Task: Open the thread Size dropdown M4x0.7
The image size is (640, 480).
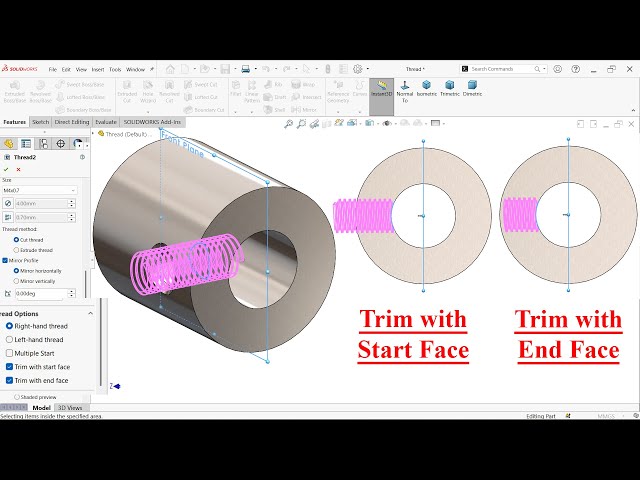Action: click(x=40, y=190)
